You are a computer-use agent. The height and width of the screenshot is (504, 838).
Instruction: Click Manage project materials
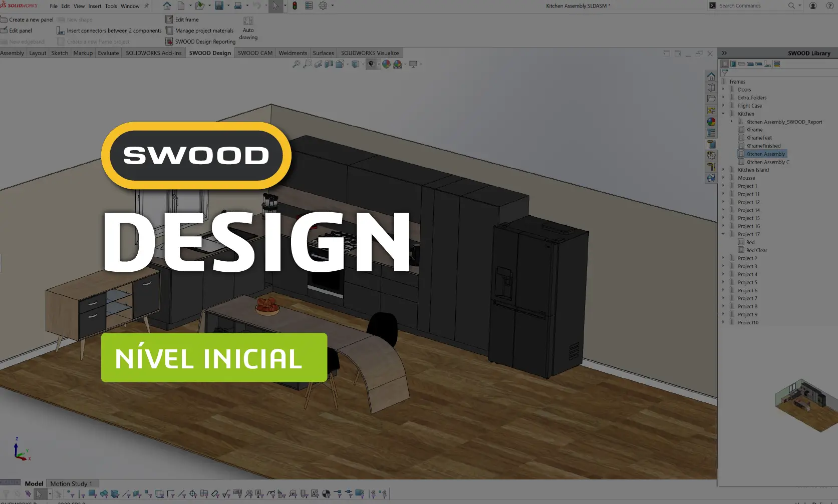200,31
